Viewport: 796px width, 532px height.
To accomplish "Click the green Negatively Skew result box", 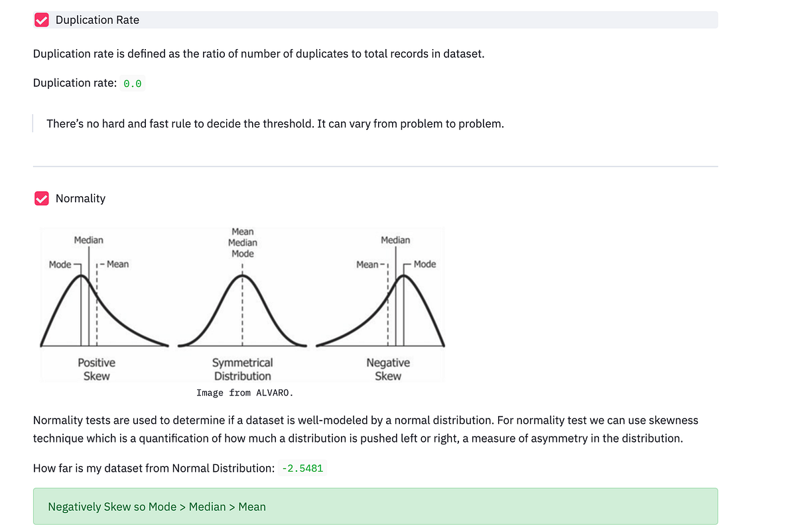I will pyautogui.click(x=375, y=505).
